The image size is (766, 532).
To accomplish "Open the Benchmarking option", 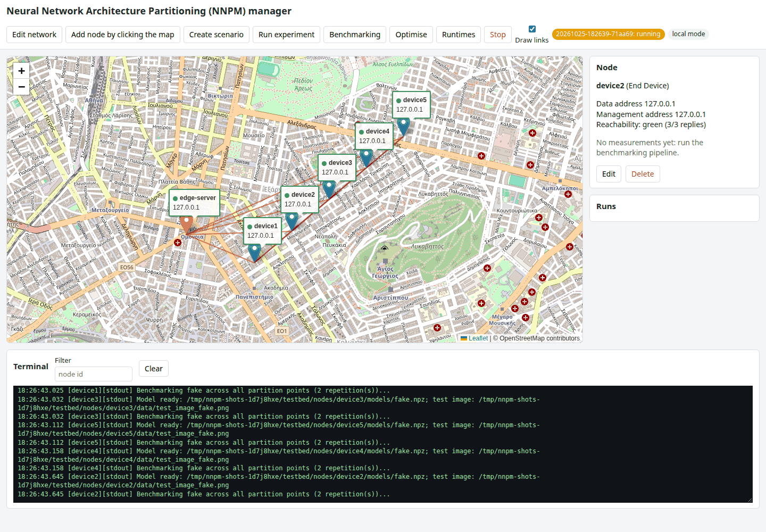I will (355, 35).
